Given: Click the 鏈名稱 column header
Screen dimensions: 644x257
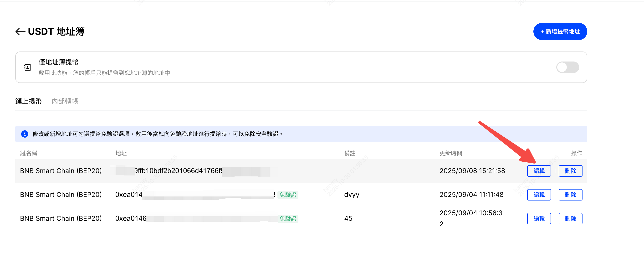Looking at the screenshot, I should [29, 153].
